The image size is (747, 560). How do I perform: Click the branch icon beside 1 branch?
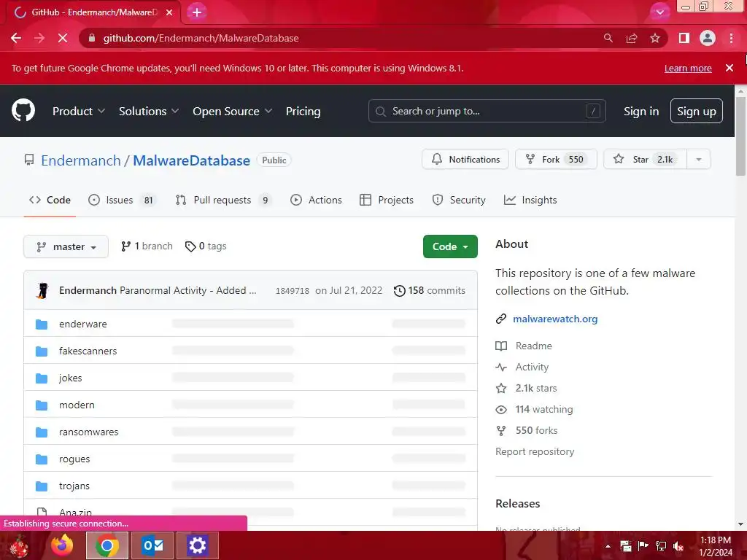tap(125, 246)
